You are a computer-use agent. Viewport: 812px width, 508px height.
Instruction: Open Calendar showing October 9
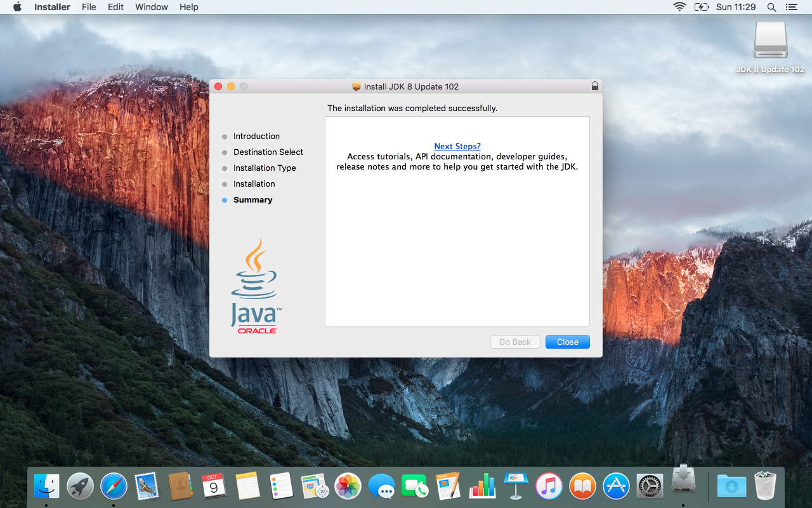point(214,486)
